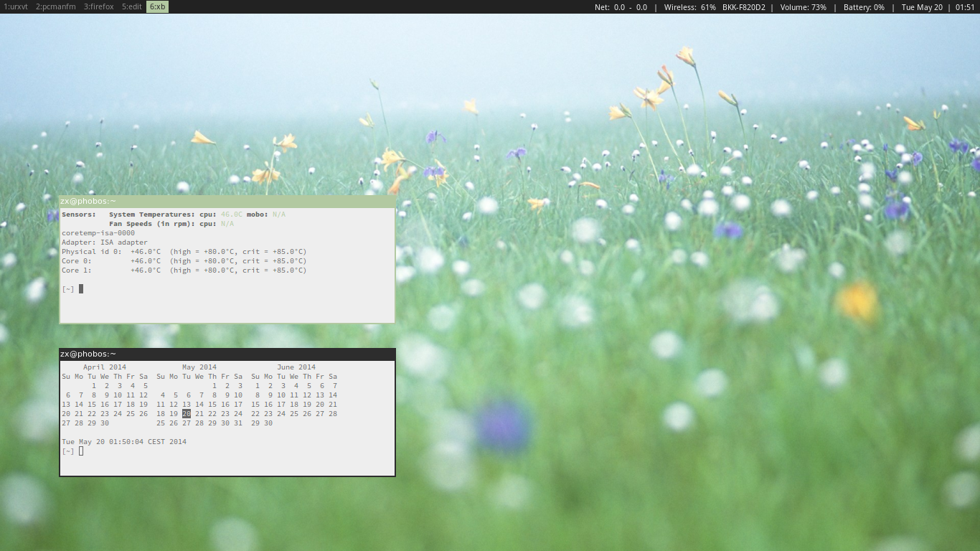Click day 1 in the May 2014 calendar

(215, 386)
